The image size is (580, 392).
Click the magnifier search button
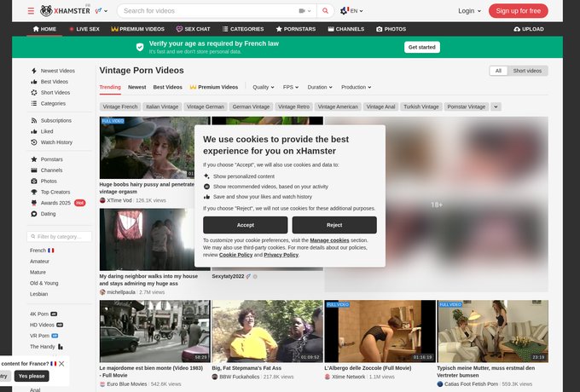(325, 11)
